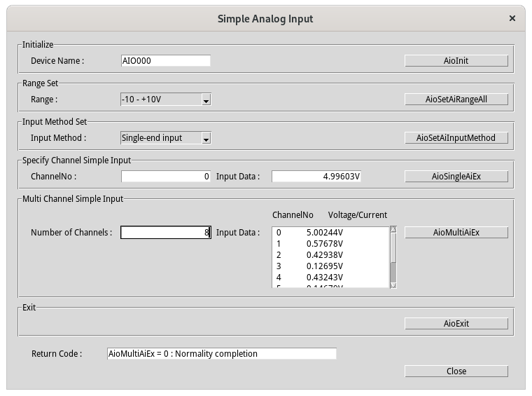Run the AioSingleAiEx button
Screen dimensions: 532x396
[456, 177]
